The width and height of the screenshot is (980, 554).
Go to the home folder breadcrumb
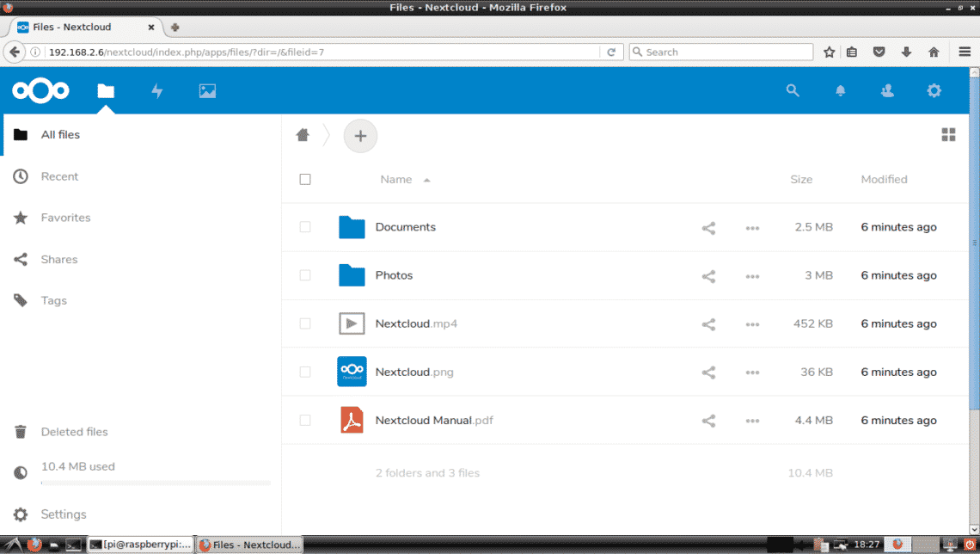click(303, 135)
